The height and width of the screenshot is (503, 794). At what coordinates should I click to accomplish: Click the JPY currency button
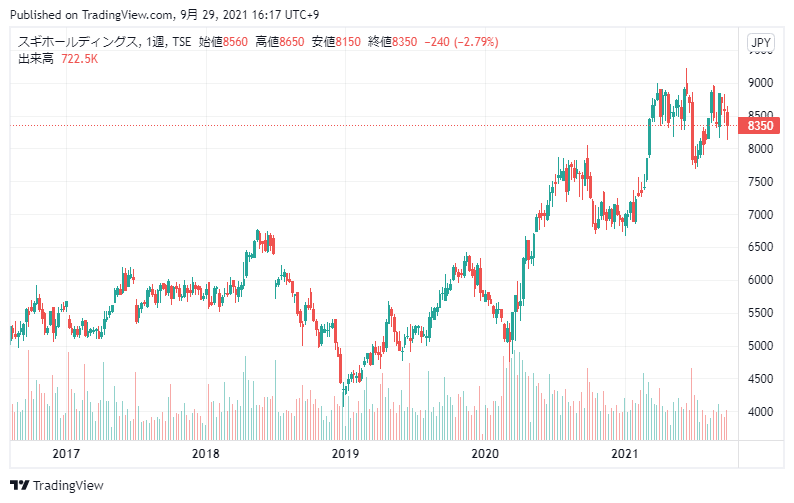click(x=761, y=43)
